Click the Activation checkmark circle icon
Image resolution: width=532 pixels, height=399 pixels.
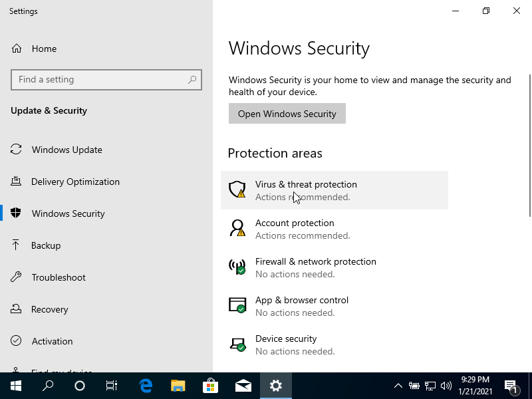(16, 340)
